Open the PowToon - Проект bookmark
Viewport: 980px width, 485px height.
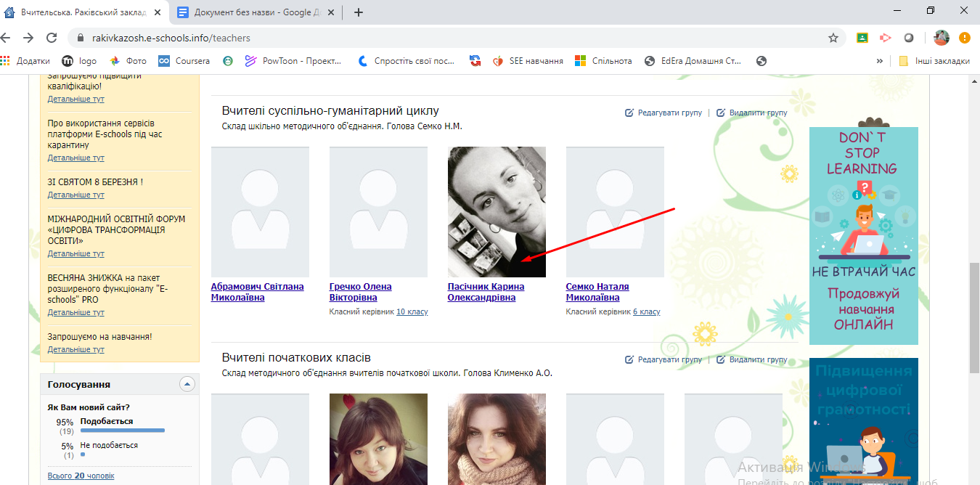pyautogui.click(x=293, y=61)
